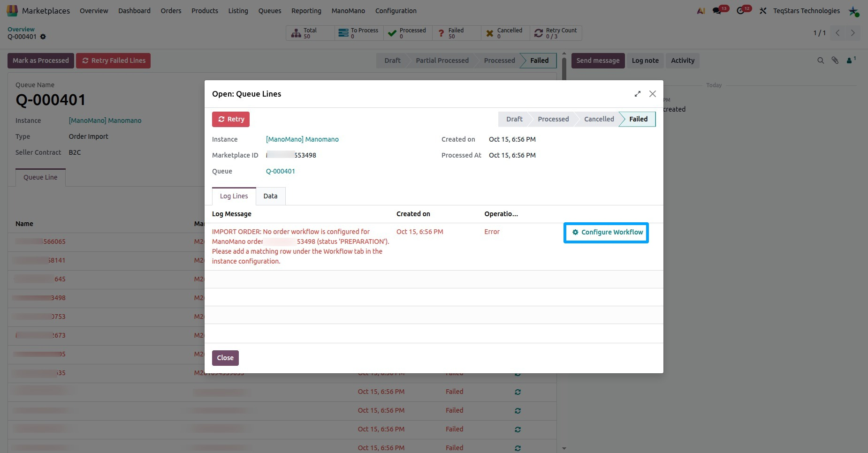This screenshot has height=453, width=868.
Task: Click Activity button in chatter
Action: pyautogui.click(x=683, y=60)
